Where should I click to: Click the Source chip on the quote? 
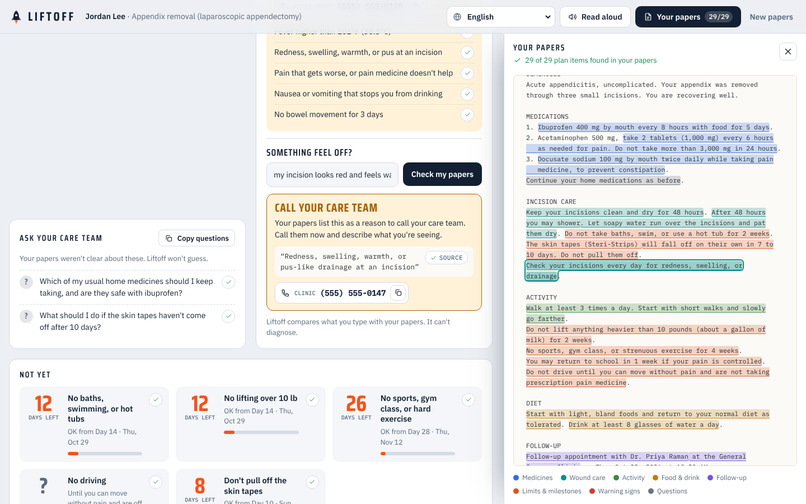pyautogui.click(x=446, y=258)
